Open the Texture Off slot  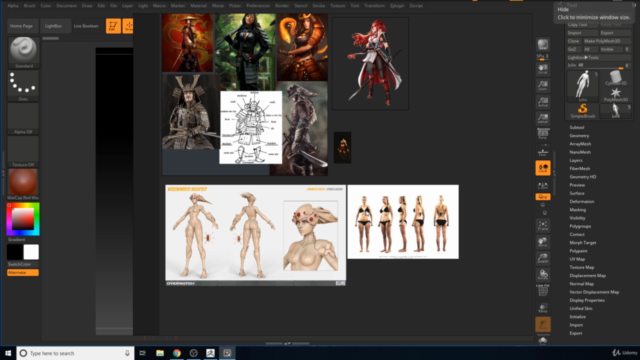pos(23,151)
